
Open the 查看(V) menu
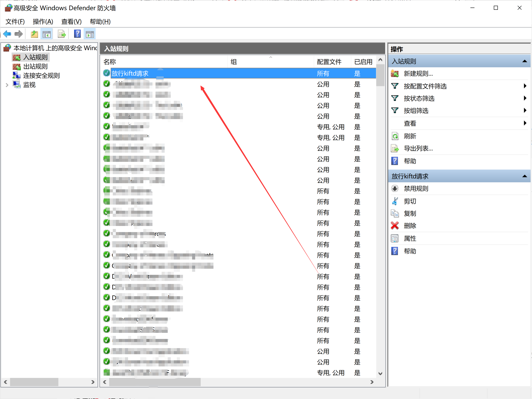point(71,22)
